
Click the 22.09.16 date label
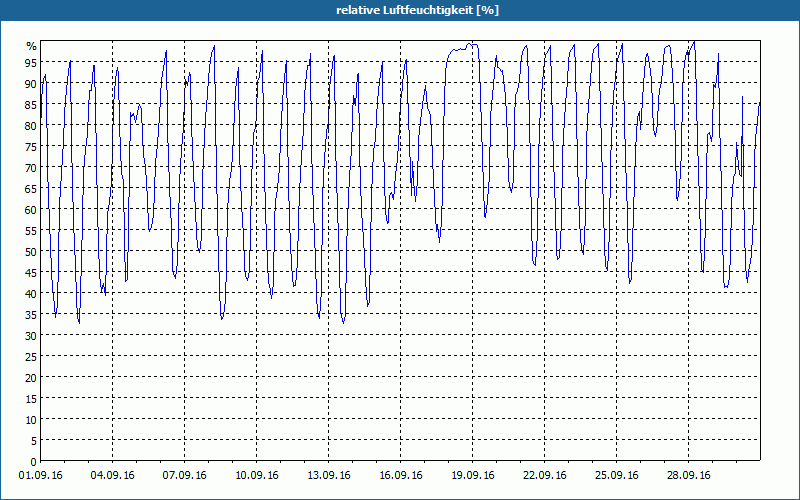point(544,476)
